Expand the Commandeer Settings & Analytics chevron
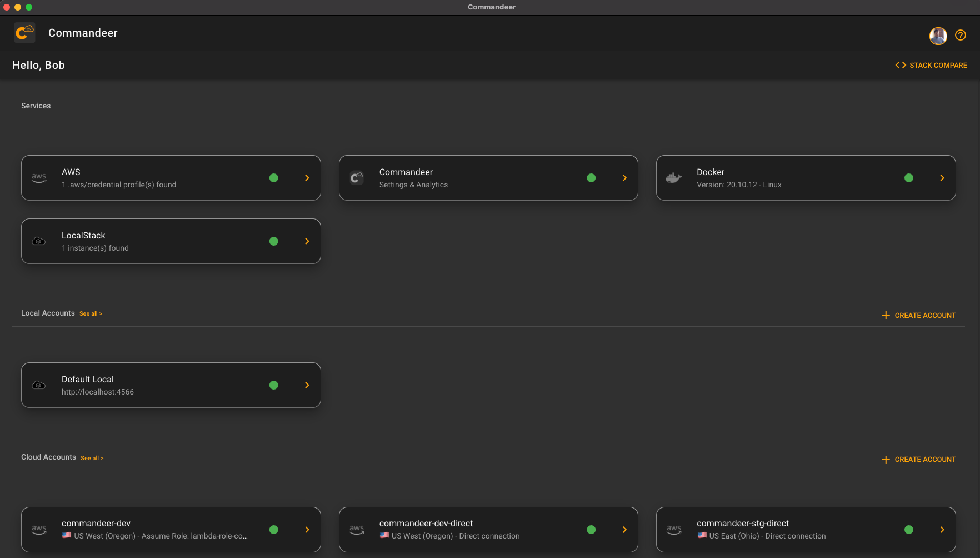This screenshot has height=558, width=980. click(624, 178)
